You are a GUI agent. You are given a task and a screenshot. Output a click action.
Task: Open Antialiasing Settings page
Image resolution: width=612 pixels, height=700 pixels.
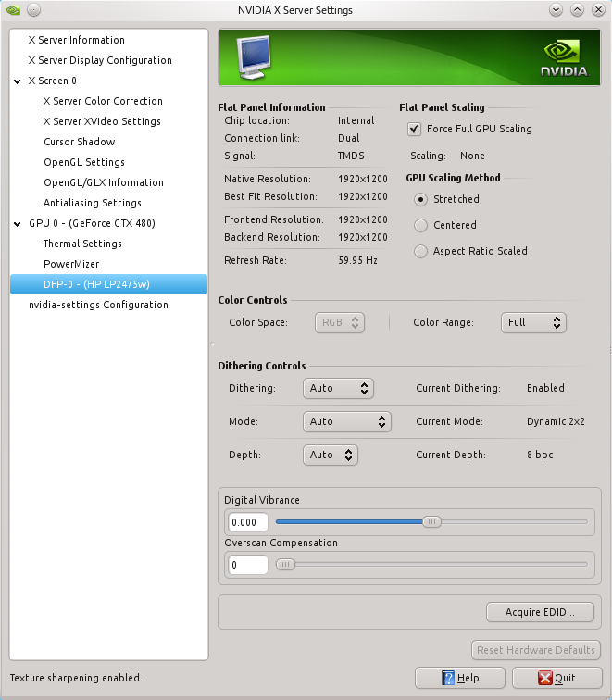pyautogui.click(x=92, y=203)
